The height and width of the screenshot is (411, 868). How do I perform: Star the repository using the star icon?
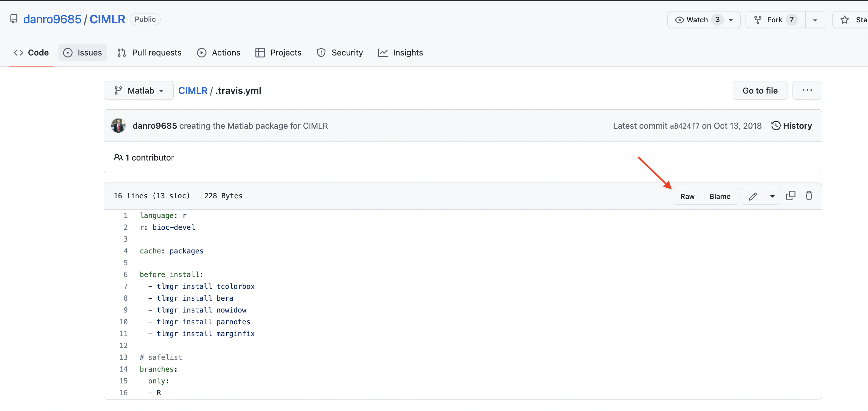click(x=844, y=20)
